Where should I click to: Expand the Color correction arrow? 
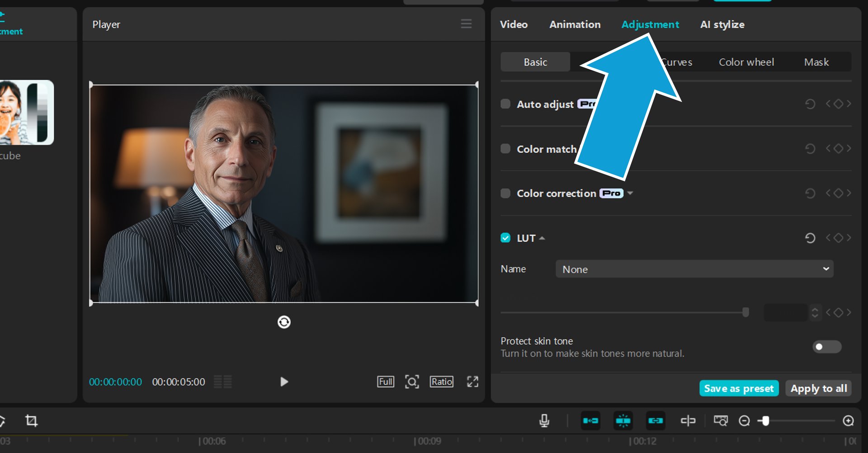tap(630, 193)
